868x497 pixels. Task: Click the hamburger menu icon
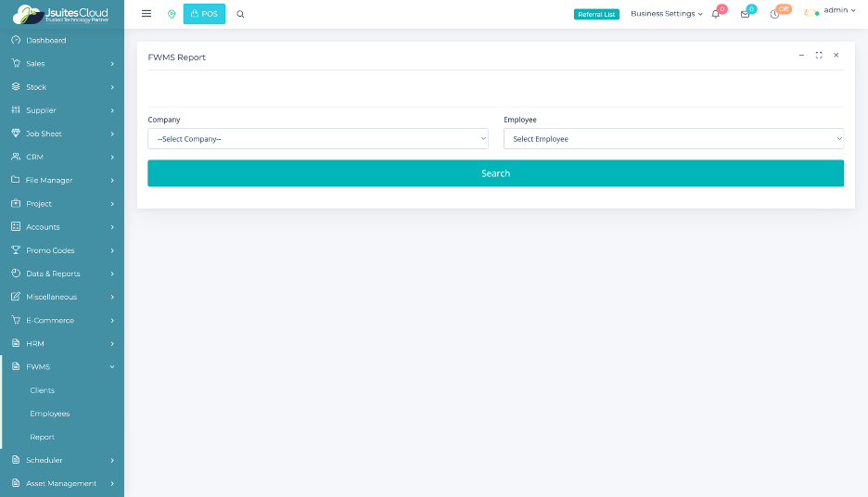tap(147, 14)
